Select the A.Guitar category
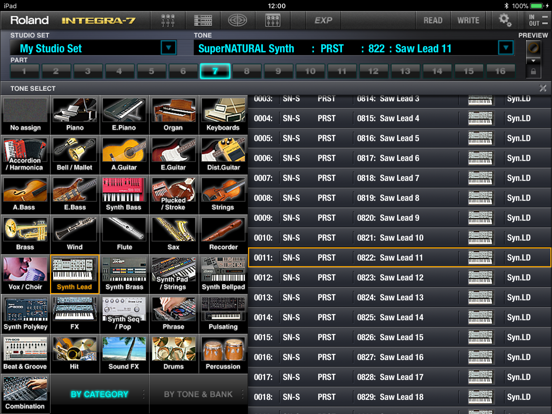The height and width of the screenshot is (414, 552). point(124,155)
